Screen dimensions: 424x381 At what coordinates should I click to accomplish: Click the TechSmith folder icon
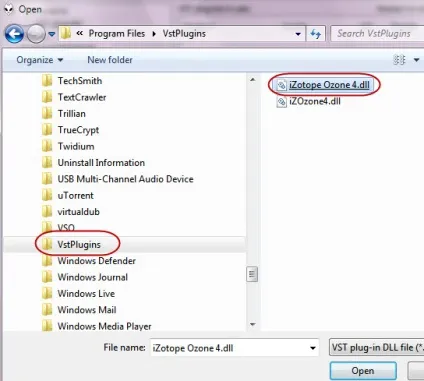tap(47, 81)
